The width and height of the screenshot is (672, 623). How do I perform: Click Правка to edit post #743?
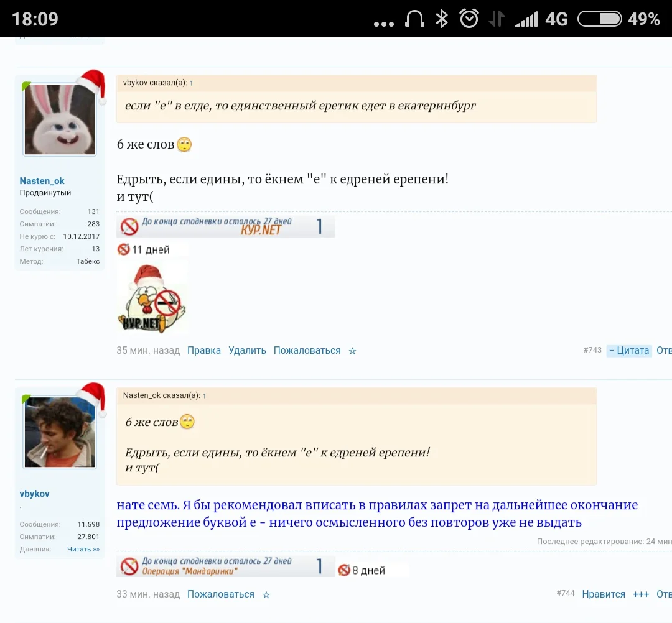pos(204,350)
